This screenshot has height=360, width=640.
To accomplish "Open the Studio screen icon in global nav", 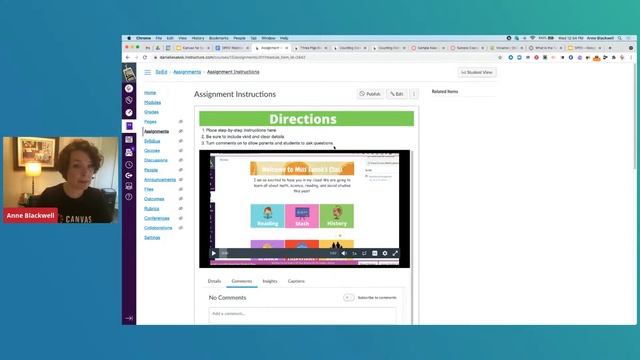I will click(x=129, y=186).
